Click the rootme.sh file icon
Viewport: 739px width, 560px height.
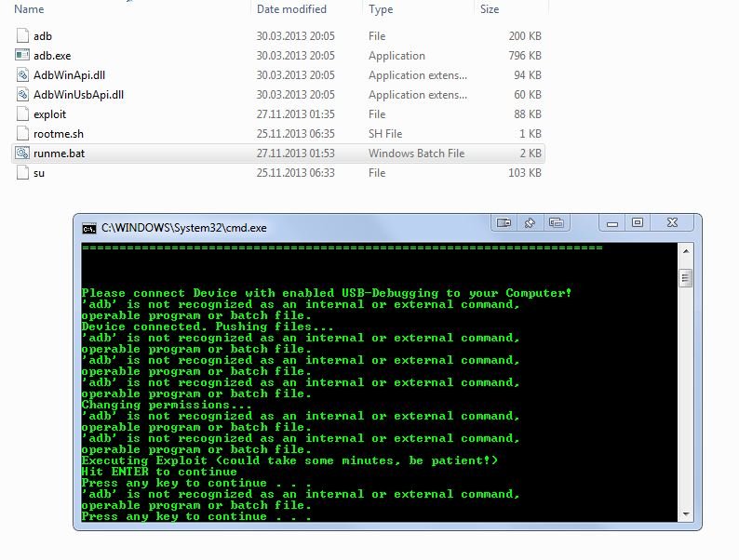pos(22,134)
